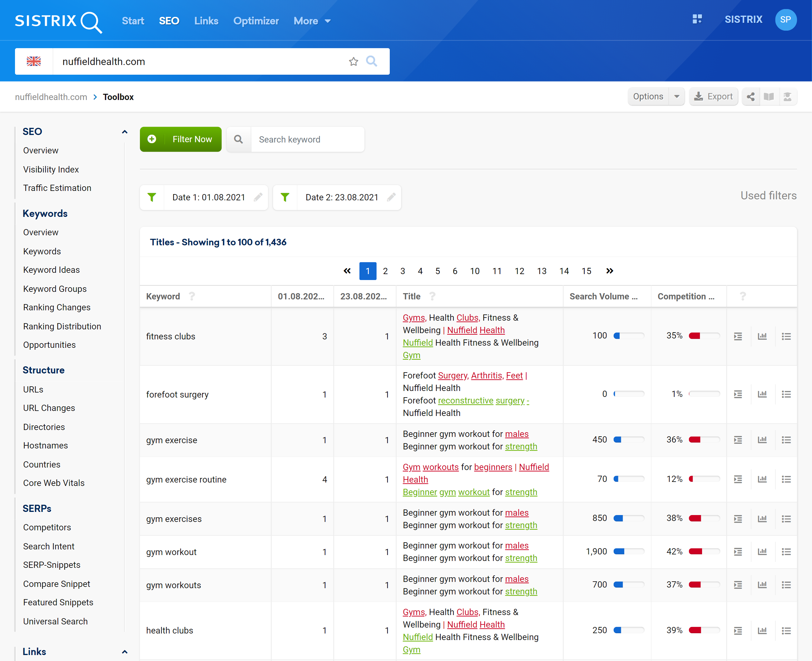The width and height of the screenshot is (812, 661).
Task: Click the magnifier search icon in domain bar
Action: click(x=372, y=61)
